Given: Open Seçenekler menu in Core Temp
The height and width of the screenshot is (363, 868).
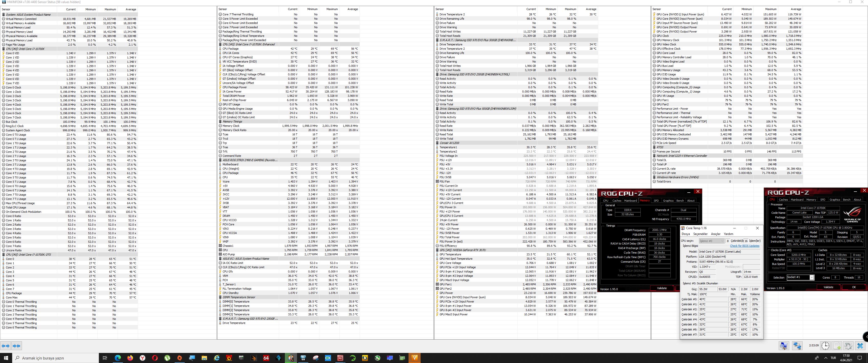Looking at the screenshot, I should click(700, 234).
